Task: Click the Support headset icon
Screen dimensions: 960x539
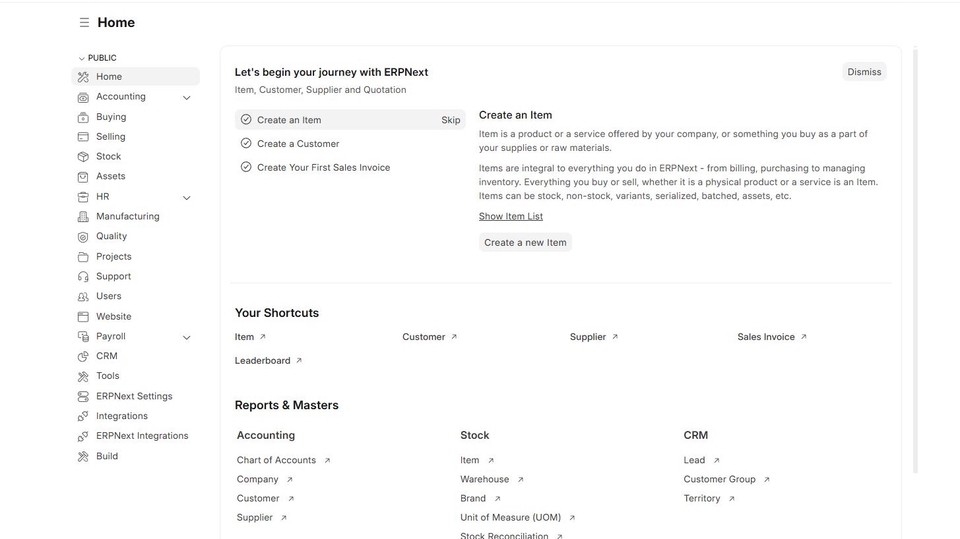Action: click(83, 276)
